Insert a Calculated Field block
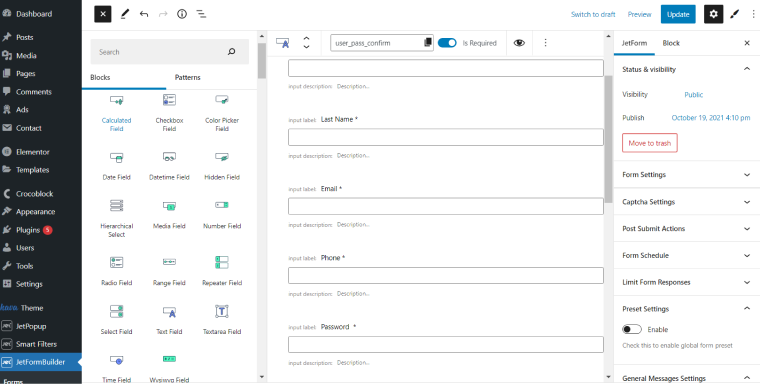Image resolution: width=760 pixels, height=384 pixels. point(116,113)
